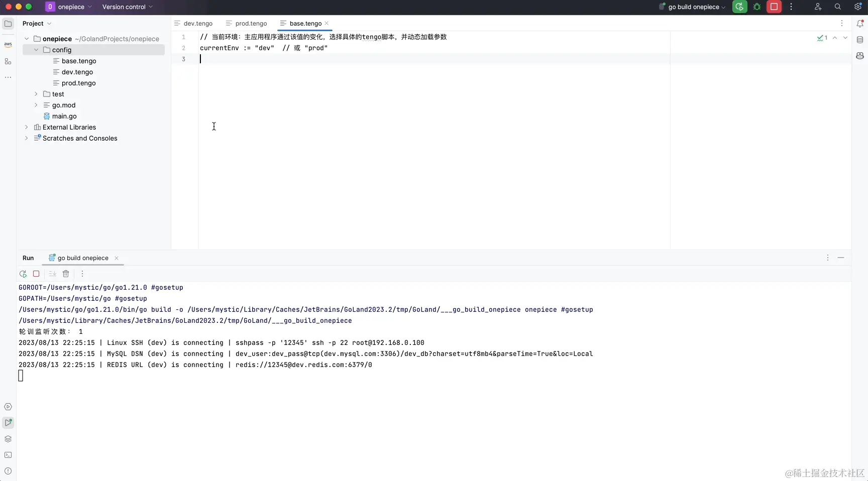Click the executable path link in console output

[185, 321]
